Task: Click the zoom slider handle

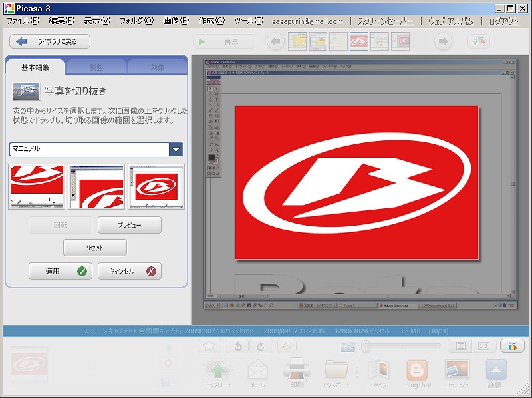Action: pyautogui.click(x=365, y=346)
